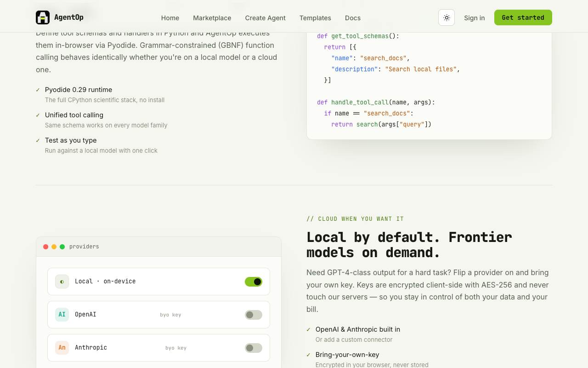
Task: Click the CLOUD WHEN YOU WANT IT label
Action: tap(355, 219)
